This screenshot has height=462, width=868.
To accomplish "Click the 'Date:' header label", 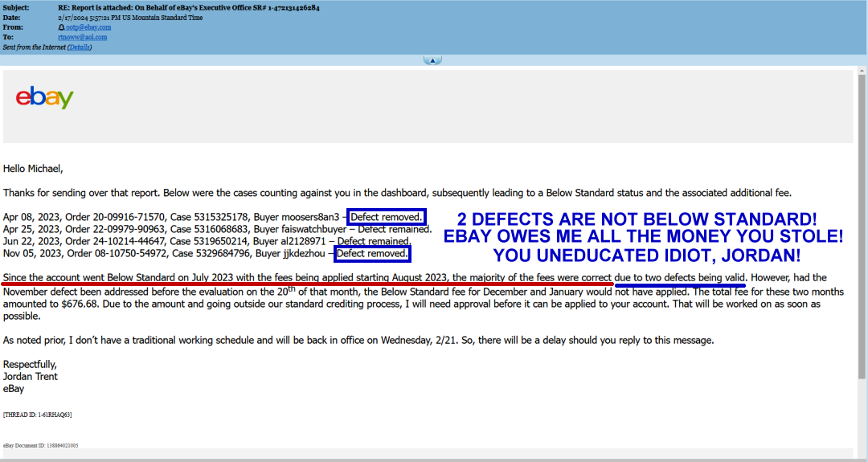I will coord(11,18).
